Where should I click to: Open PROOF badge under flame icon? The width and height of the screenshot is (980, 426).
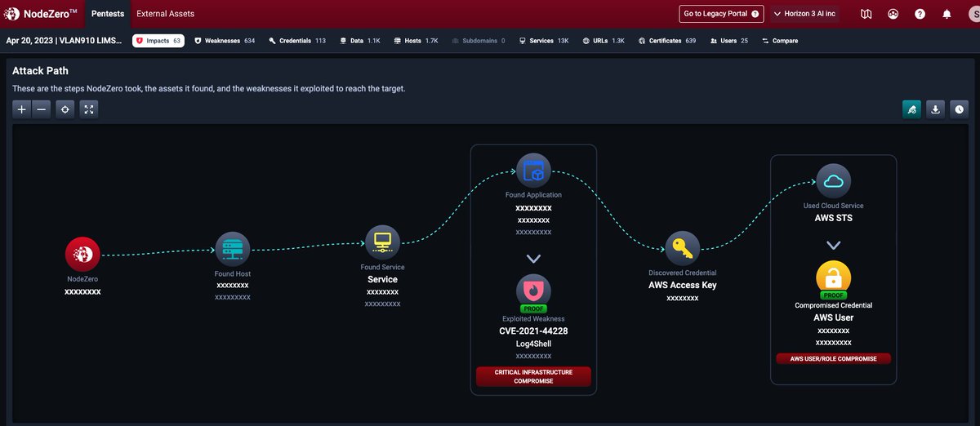pyautogui.click(x=533, y=309)
